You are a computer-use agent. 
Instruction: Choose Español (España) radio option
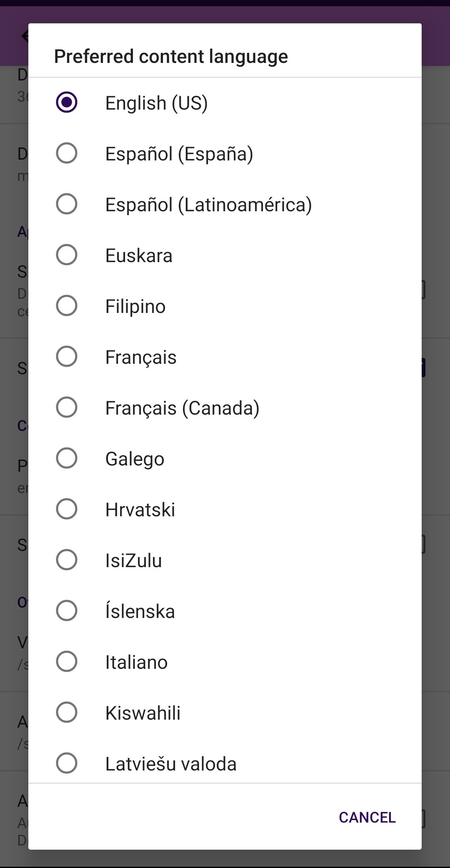(67, 153)
